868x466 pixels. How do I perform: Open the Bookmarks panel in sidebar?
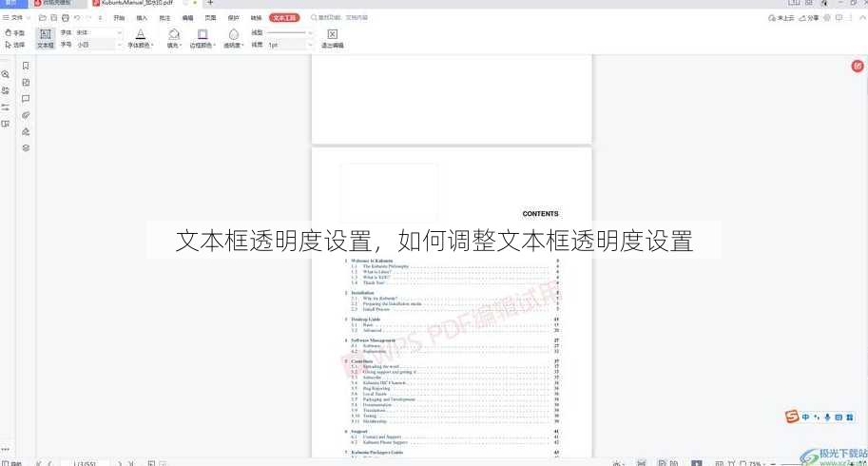pyautogui.click(x=26, y=66)
